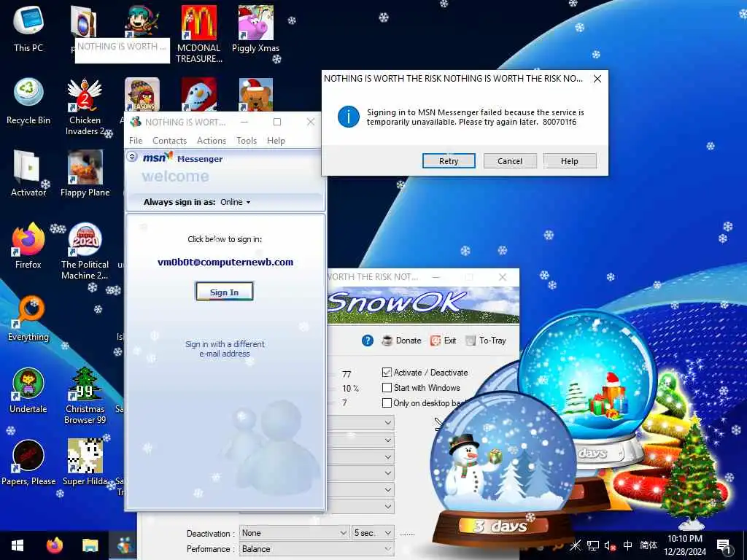This screenshot has height=560, width=747.
Task: Expand the Performance Balance dropdown
Action: pos(317,548)
